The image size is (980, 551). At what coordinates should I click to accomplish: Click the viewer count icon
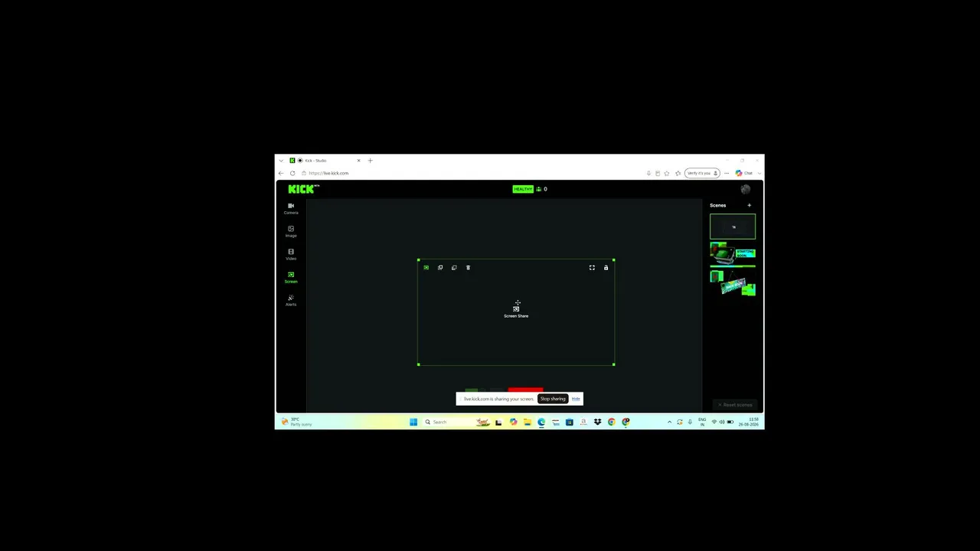(539, 189)
